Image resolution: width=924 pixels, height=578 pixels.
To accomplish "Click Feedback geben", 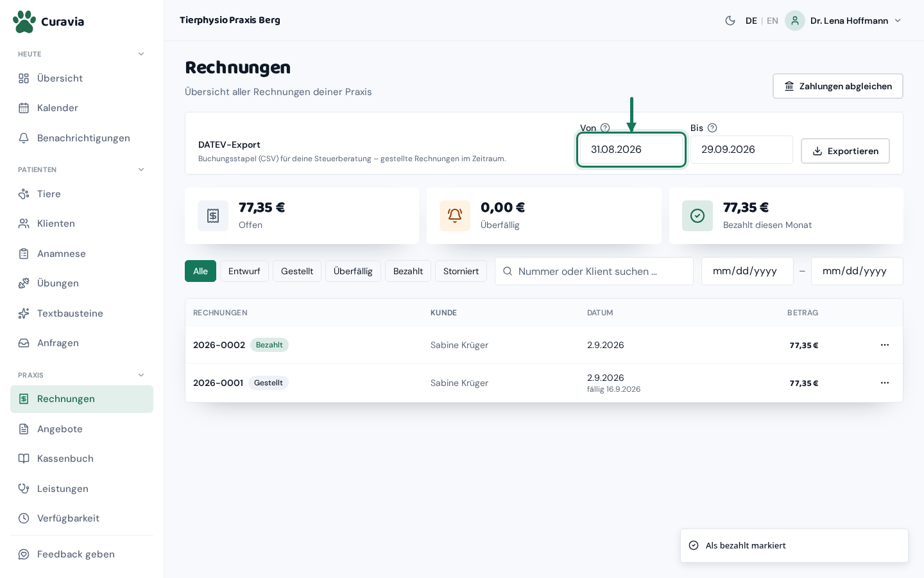I will 81,554.
